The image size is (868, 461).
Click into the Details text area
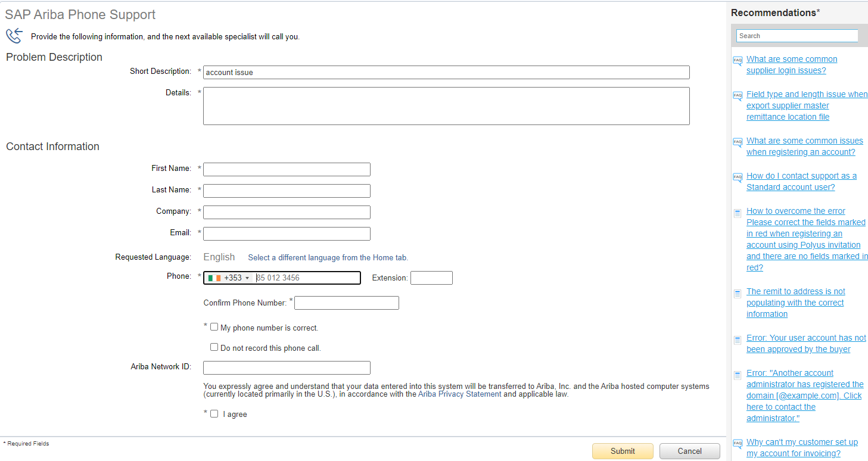coord(446,106)
